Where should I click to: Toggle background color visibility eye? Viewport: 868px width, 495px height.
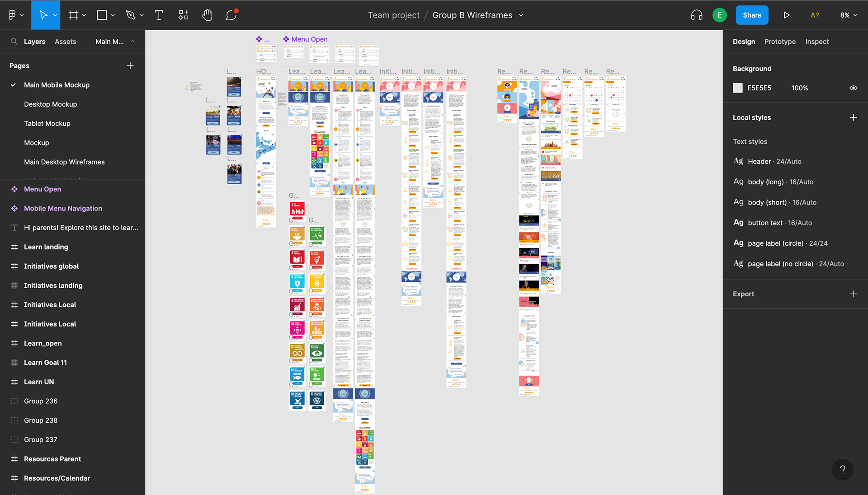[x=853, y=88]
